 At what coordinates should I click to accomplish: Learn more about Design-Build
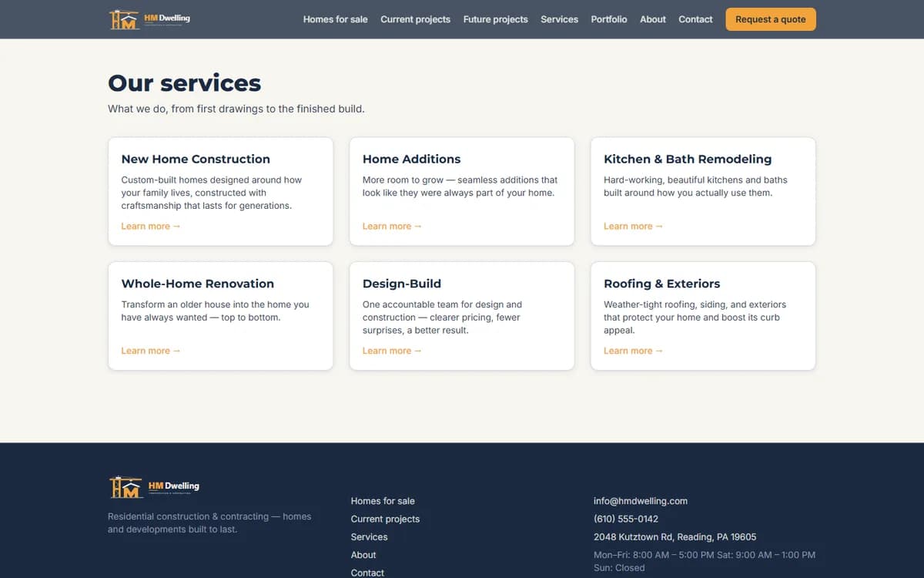pyautogui.click(x=392, y=351)
